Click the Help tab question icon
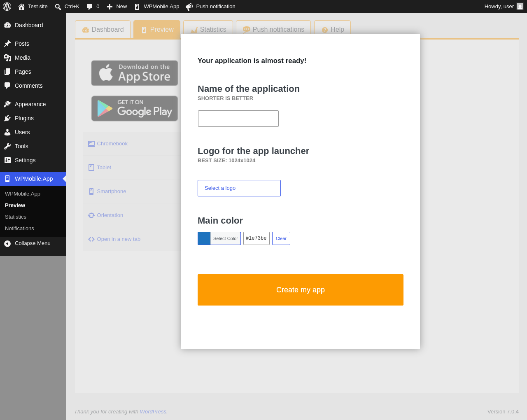Viewport: 527px width, 420px height. [x=325, y=30]
